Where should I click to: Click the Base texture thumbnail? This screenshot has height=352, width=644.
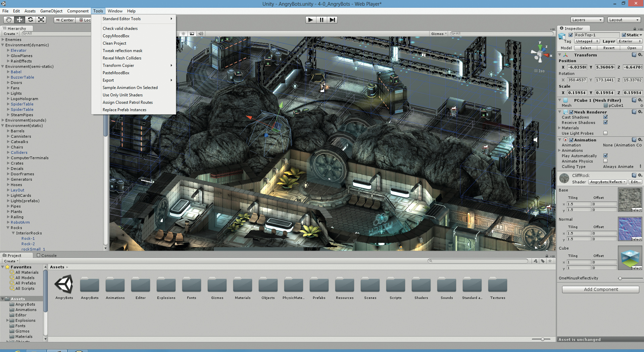tap(630, 200)
